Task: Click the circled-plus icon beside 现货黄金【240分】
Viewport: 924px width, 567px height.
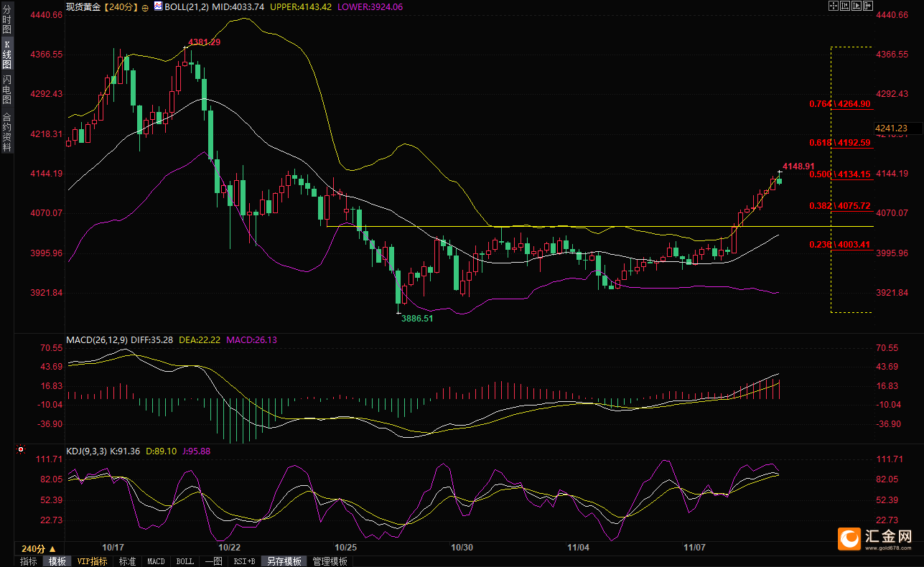Action: (x=146, y=6)
